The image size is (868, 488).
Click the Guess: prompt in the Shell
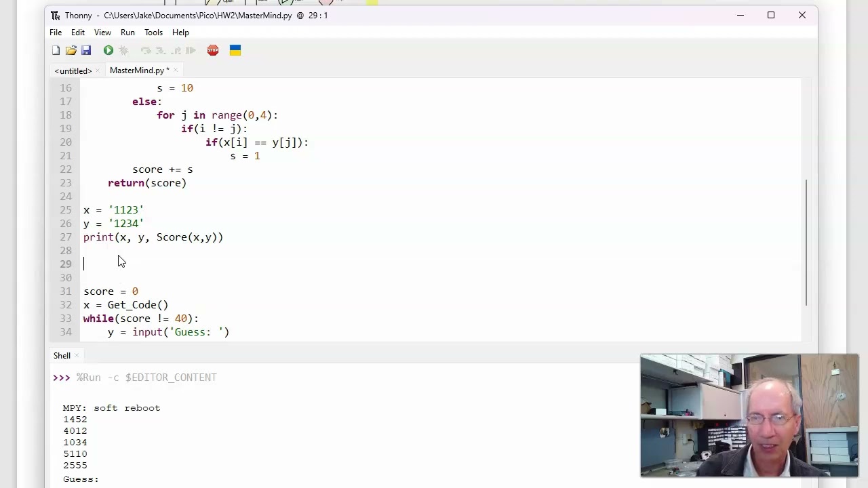pos(81,479)
